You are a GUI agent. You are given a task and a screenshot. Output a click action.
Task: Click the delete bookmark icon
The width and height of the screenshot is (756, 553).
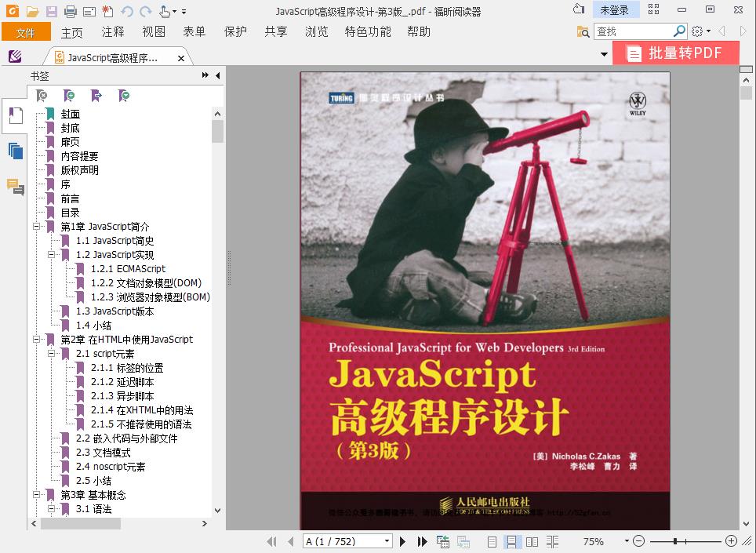click(x=42, y=96)
